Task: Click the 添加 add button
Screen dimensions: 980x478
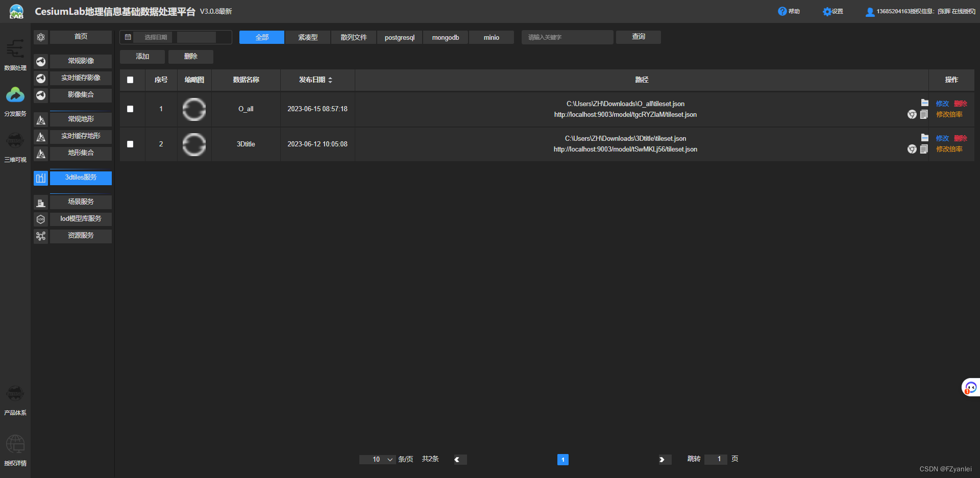Action: 142,57
